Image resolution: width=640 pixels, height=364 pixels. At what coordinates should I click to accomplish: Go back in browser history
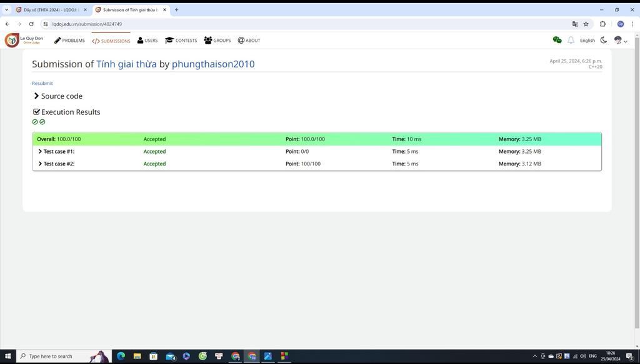point(7,24)
